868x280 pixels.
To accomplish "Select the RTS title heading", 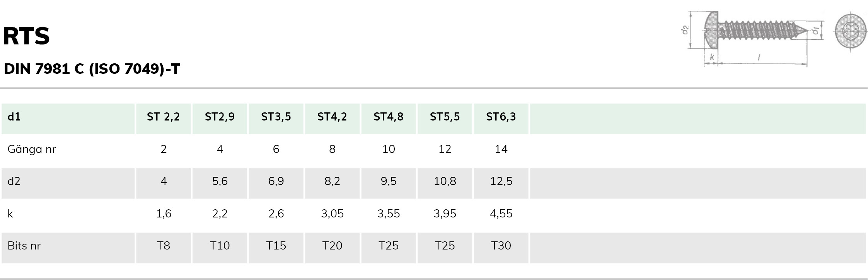I will (26, 36).
